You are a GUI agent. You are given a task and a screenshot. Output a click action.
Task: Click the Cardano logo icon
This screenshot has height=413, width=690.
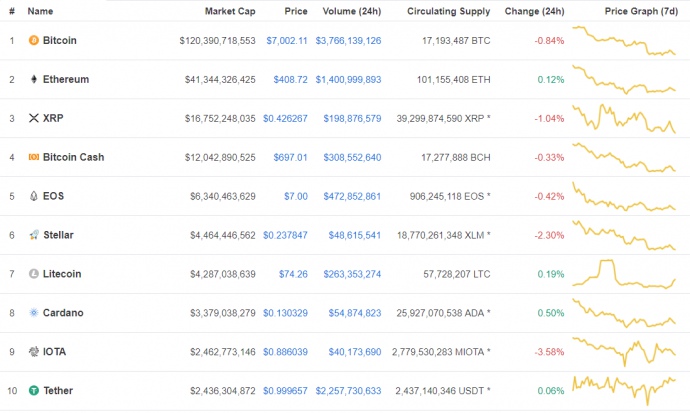point(34,313)
